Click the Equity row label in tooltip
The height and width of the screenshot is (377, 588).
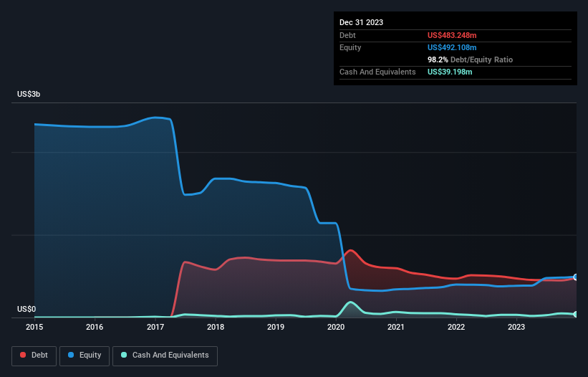350,47
